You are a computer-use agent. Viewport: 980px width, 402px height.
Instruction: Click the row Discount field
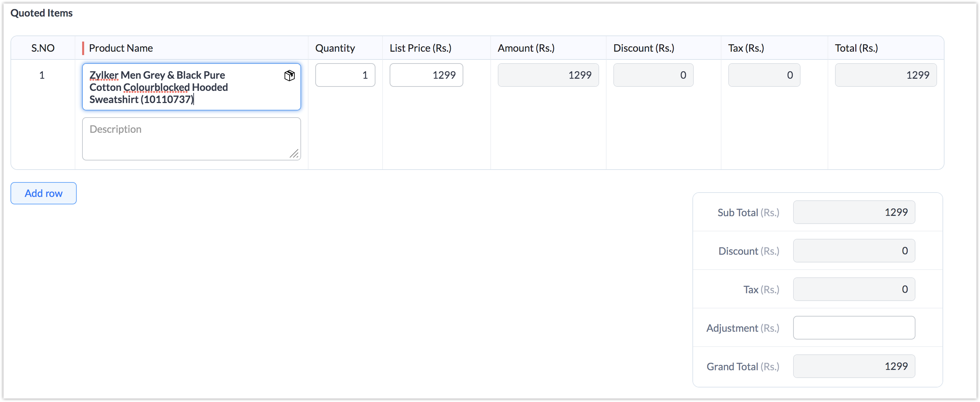(x=653, y=75)
